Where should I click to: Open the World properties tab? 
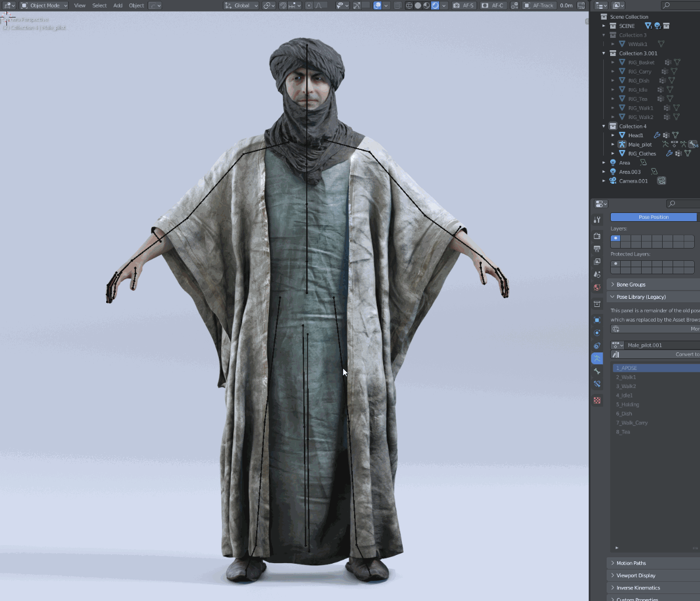597,287
